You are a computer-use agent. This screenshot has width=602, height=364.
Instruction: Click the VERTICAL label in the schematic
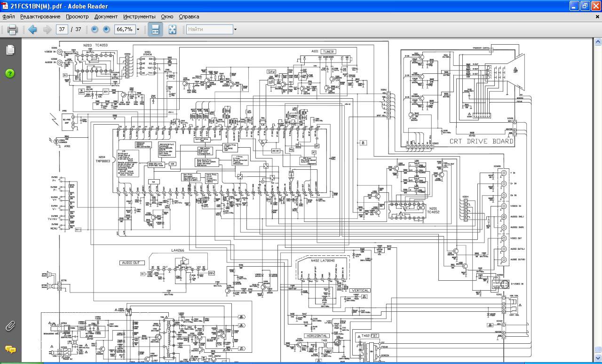pyautogui.click(x=360, y=291)
